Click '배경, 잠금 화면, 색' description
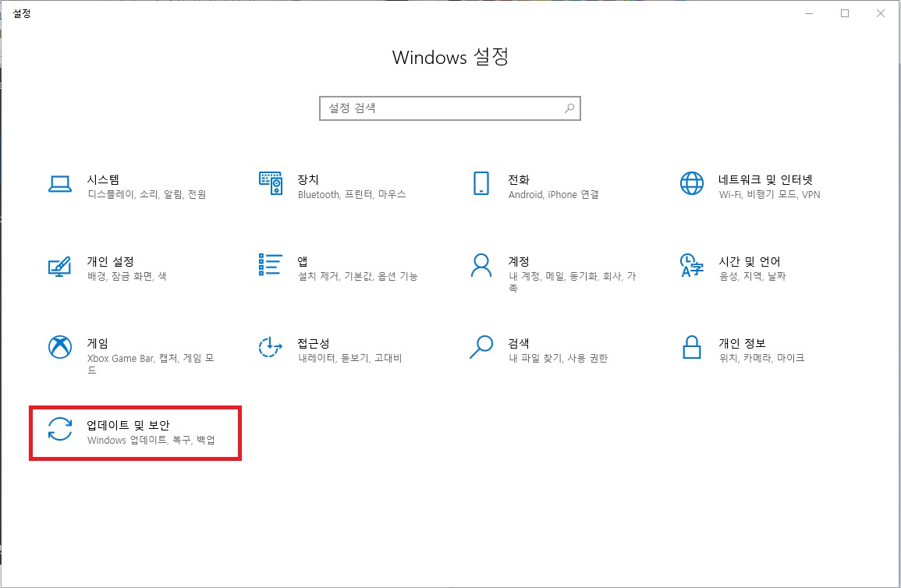This screenshot has width=901, height=588. [127, 277]
